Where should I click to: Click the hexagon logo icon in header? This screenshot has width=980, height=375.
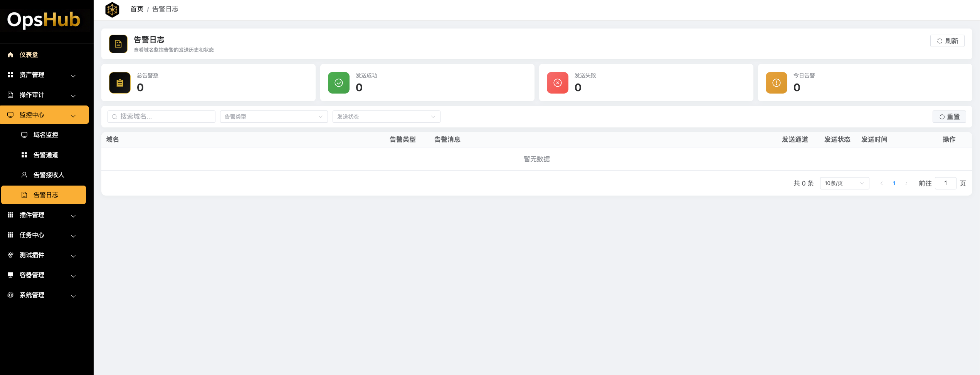[112, 10]
